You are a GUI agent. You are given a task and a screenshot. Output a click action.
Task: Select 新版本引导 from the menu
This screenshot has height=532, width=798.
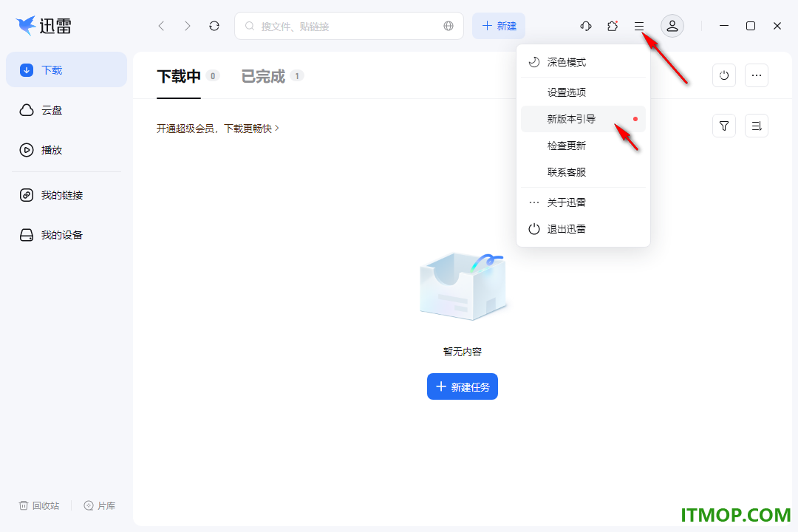click(583, 119)
